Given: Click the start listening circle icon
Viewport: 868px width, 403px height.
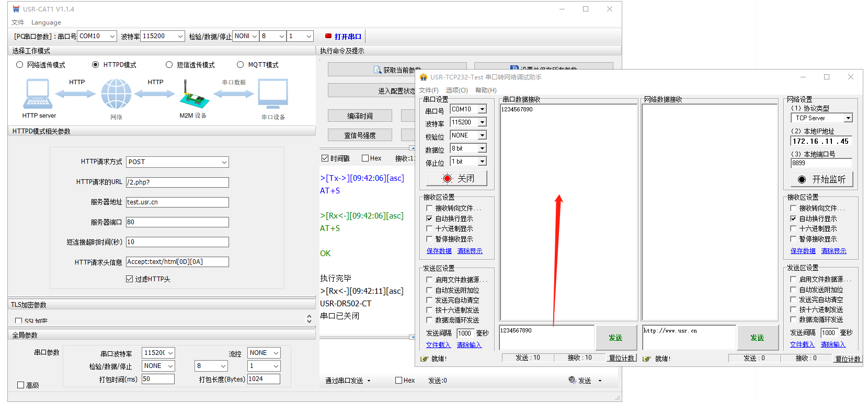Looking at the screenshot, I should (x=802, y=180).
